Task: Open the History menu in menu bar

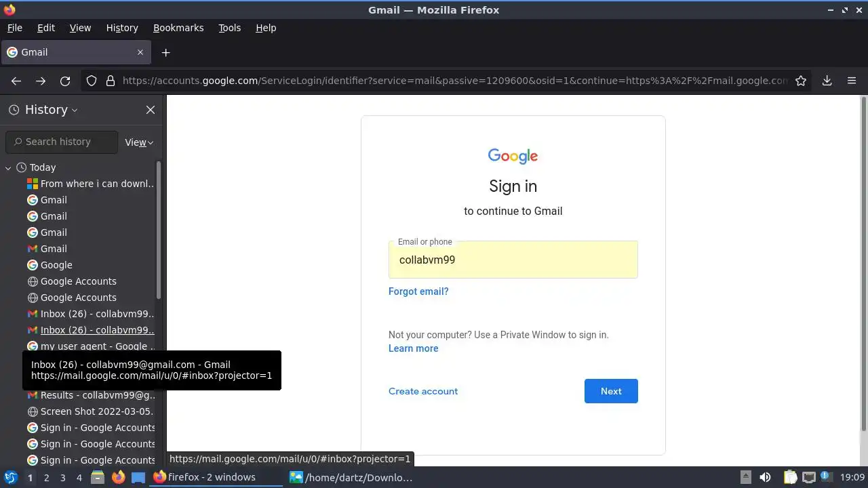Action: (x=122, y=28)
